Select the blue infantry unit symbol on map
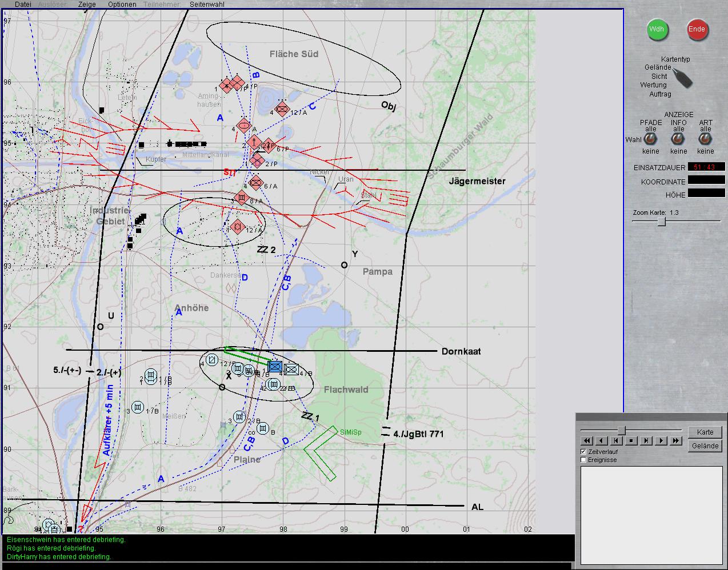The image size is (728, 570). 275,367
